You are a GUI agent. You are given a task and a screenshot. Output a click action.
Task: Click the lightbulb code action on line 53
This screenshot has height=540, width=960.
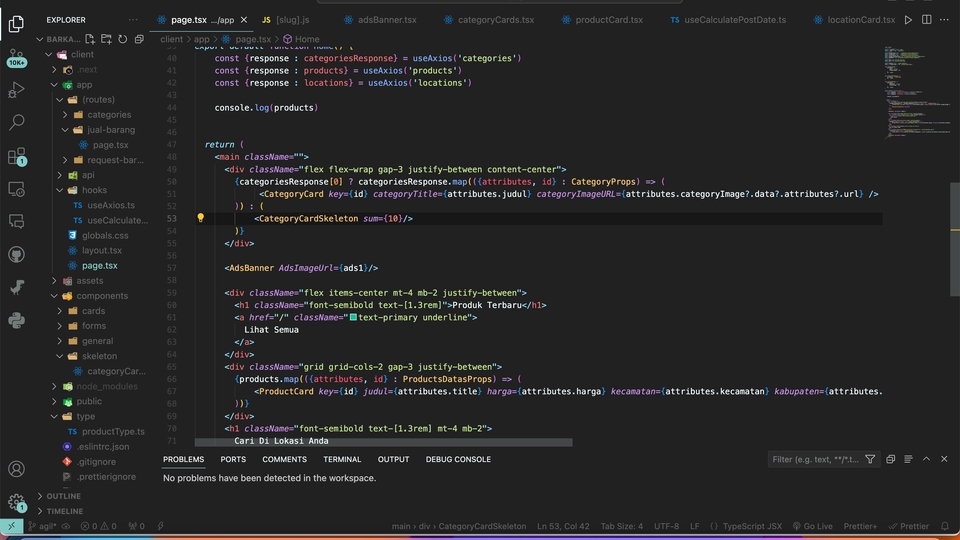pyautogui.click(x=200, y=218)
